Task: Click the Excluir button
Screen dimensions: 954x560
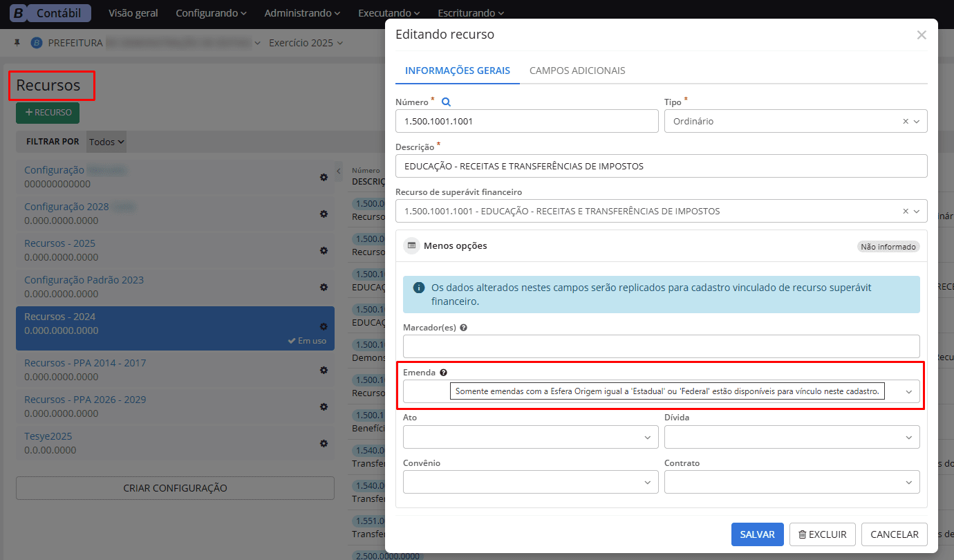Action: tap(822, 534)
